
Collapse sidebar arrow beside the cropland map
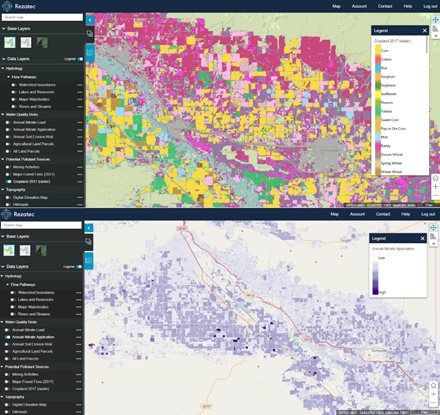pyautogui.click(x=90, y=20)
